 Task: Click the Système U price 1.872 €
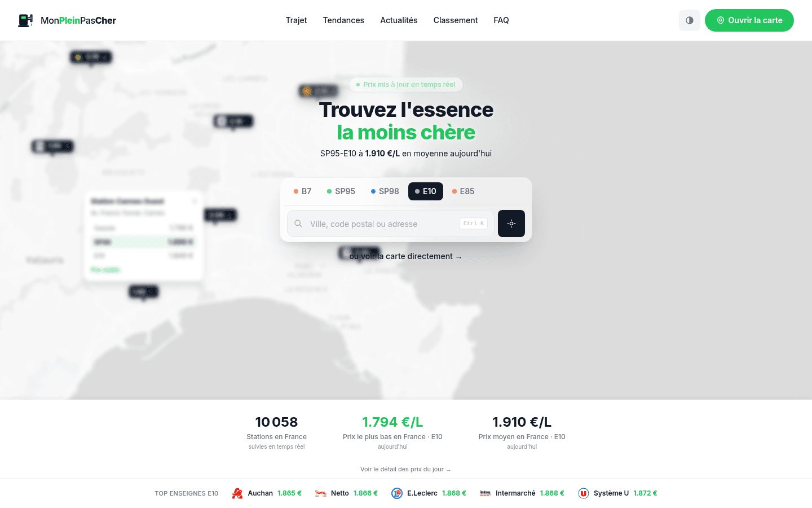coord(645,493)
